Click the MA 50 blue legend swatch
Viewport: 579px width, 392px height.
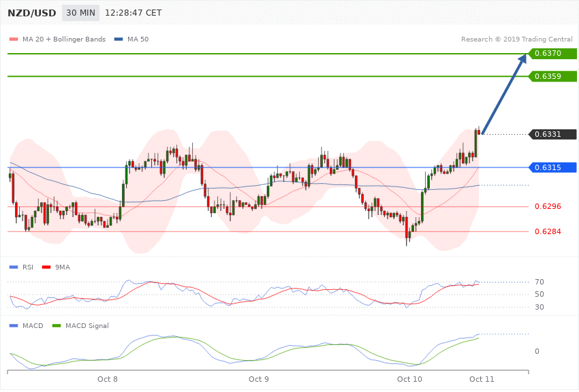pyautogui.click(x=119, y=39)
